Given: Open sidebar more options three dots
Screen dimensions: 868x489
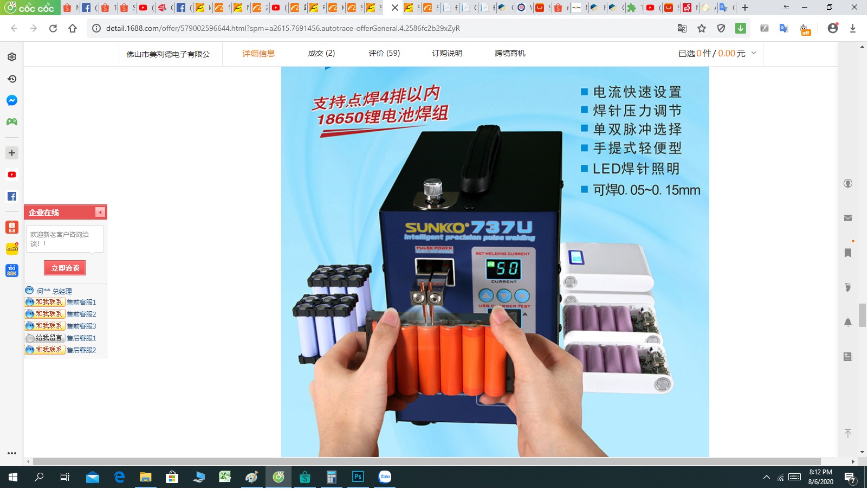Looking at the screenshot, I should point(12,453).
